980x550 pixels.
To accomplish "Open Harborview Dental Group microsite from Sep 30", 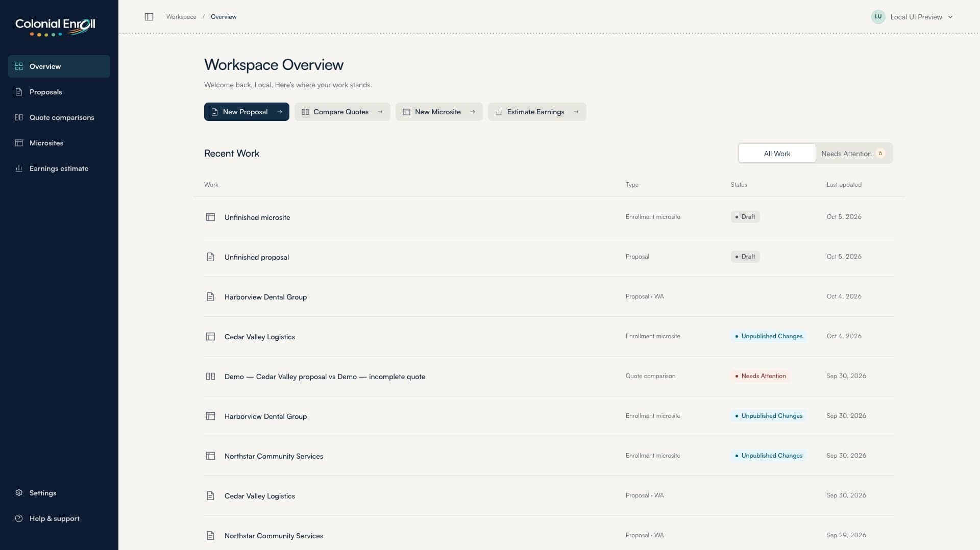I will [549, 416].
